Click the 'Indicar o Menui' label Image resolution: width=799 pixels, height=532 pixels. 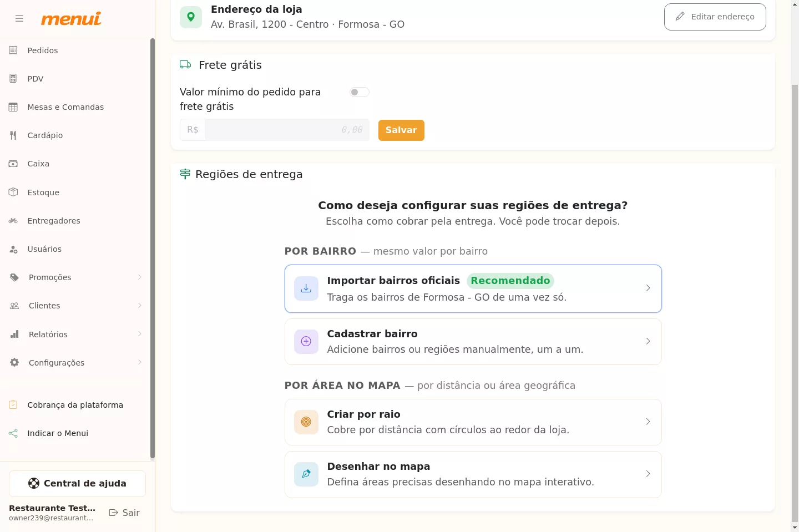58,433
